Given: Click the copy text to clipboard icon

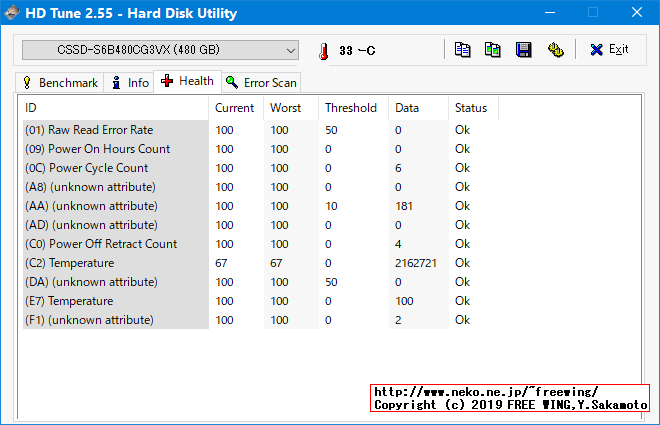Looking at the screenshot, I should [462, 50].
